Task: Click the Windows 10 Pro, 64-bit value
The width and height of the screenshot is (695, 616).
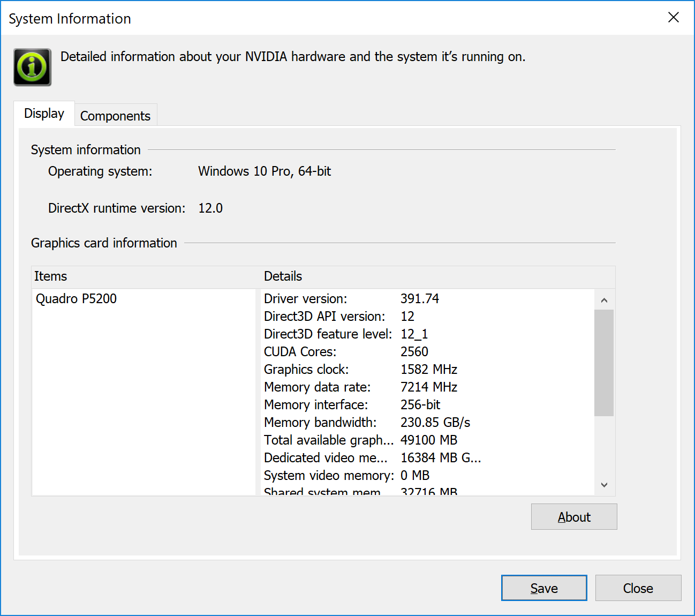Action: (265, 171)
